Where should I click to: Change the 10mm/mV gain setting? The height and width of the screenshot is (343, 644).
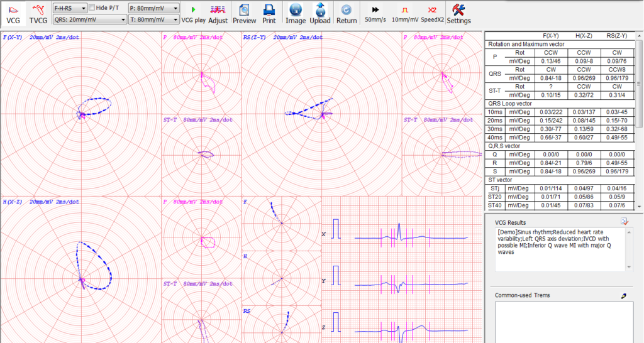pos(405,13)
